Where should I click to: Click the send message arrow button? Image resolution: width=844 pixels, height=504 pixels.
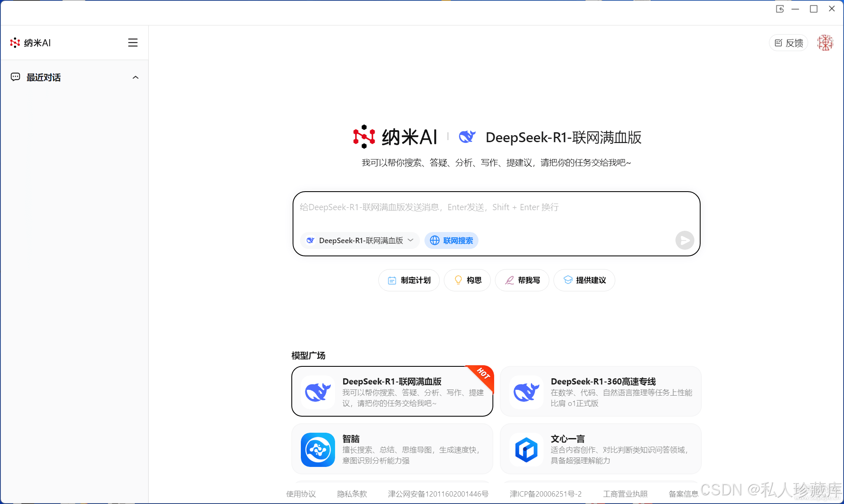[x=685, y=240]
